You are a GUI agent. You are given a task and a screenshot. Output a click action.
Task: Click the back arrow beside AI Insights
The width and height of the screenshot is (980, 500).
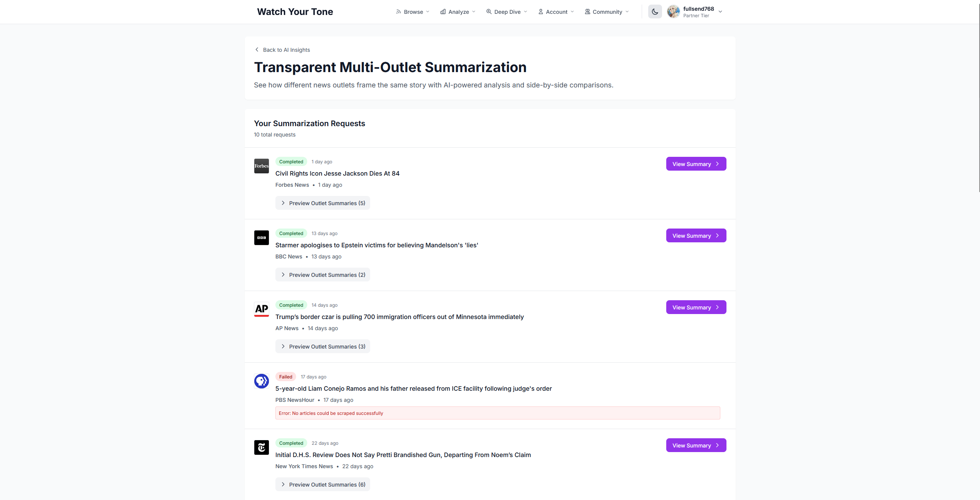click(257, 50)
